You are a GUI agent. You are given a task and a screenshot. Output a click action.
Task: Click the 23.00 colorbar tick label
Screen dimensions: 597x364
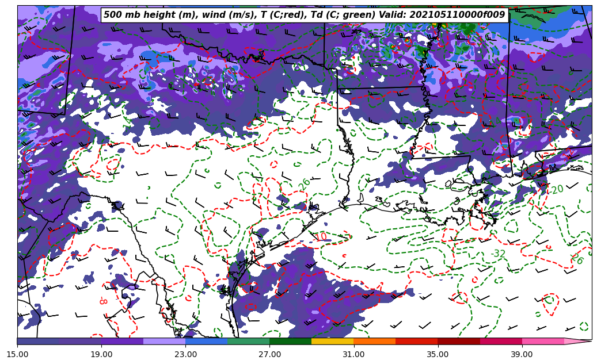pyautogui.click(x=185, y=354)
